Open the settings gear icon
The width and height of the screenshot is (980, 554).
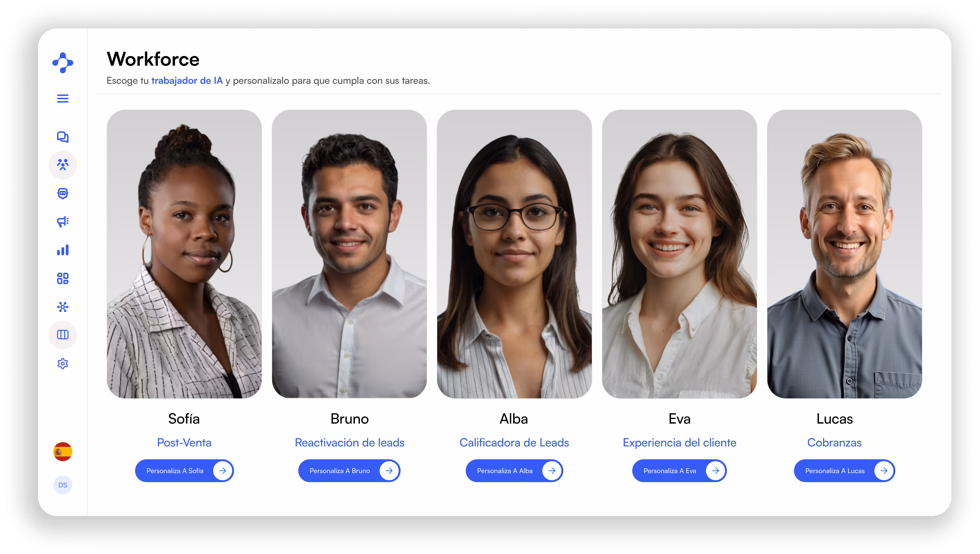(x=63, y=364)
